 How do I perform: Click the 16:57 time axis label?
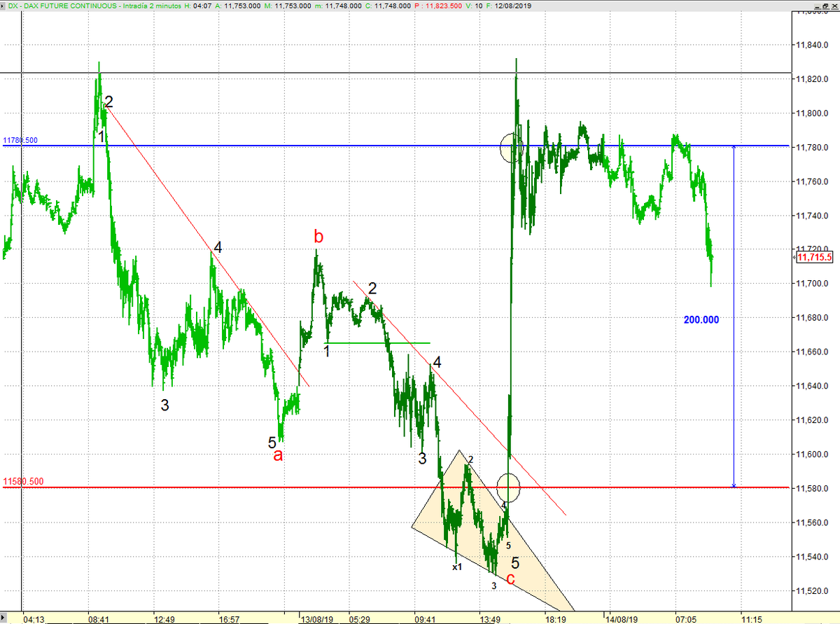tap(230, 619)
